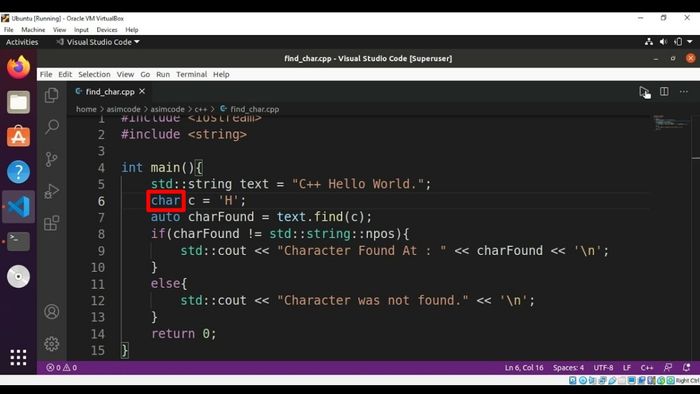Change language mode C++ in status bar
The image size is (700, 394).
(x=647, y=368)
